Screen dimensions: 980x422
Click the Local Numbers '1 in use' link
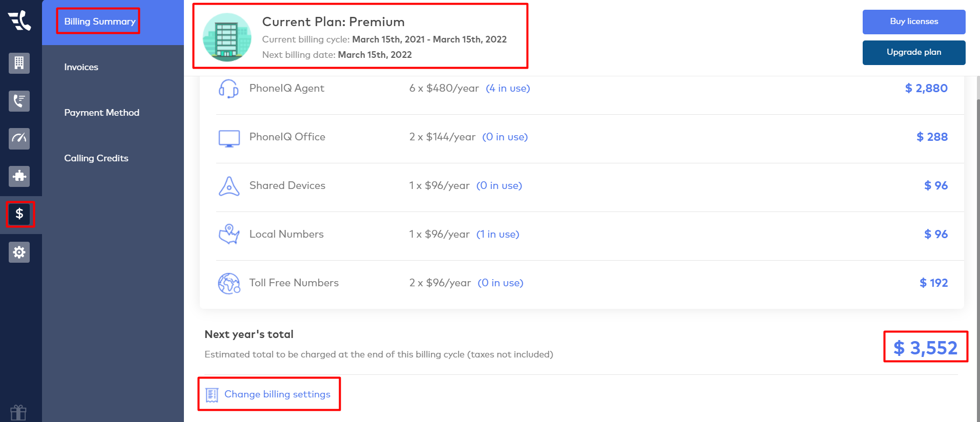[497, 235]
